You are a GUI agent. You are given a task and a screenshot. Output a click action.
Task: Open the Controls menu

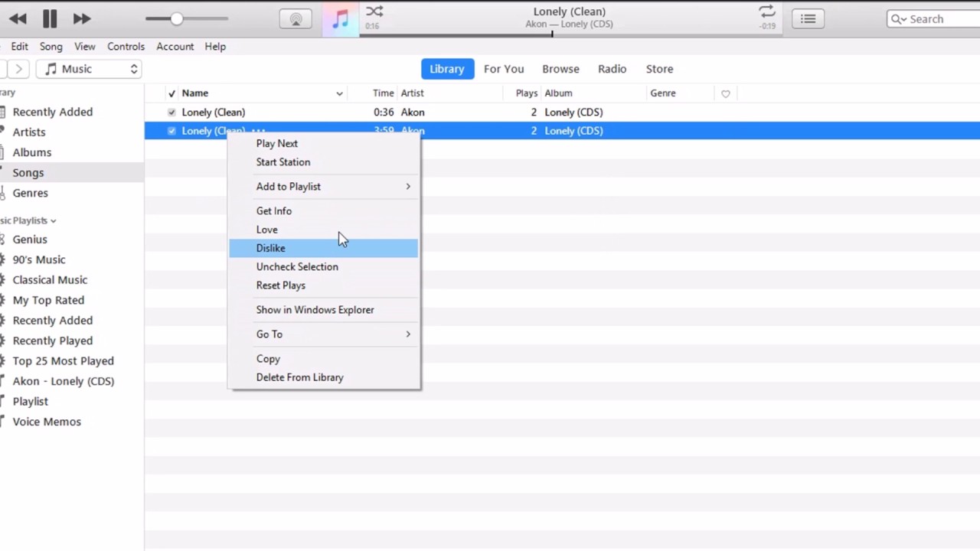coord(126,47)
